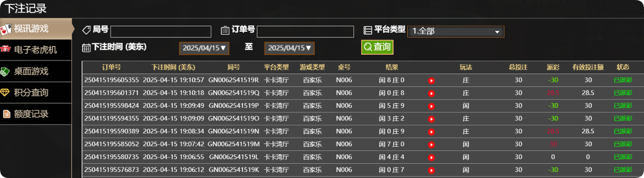Screen dimensions: 644x178
Task: Open the 视讯游戏 sidebar tab
Action: pyautogui.click(x=36, y=29)
